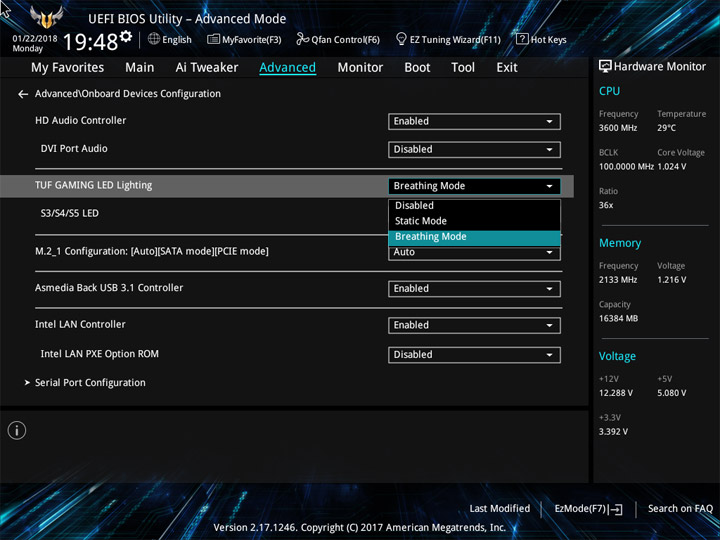Viewport: 720px width, 540px height.
Task: Select the M.2_1 Configuration label
Action: [152, 252]
